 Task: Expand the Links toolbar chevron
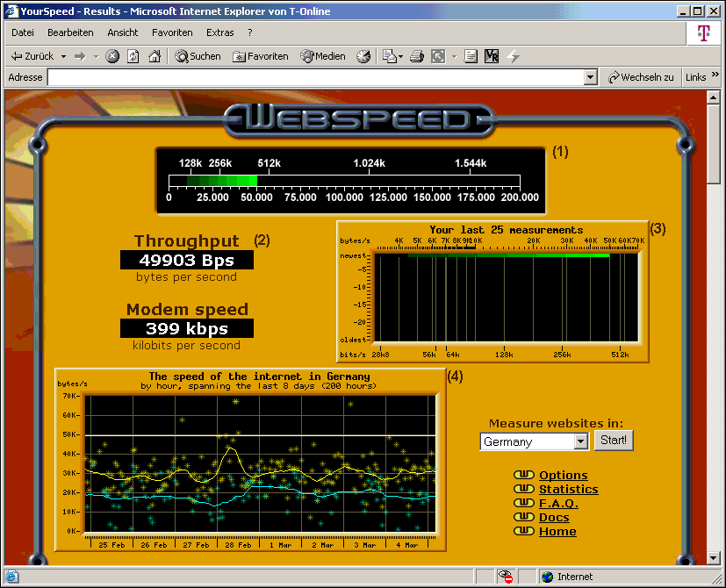pos(715,74)
